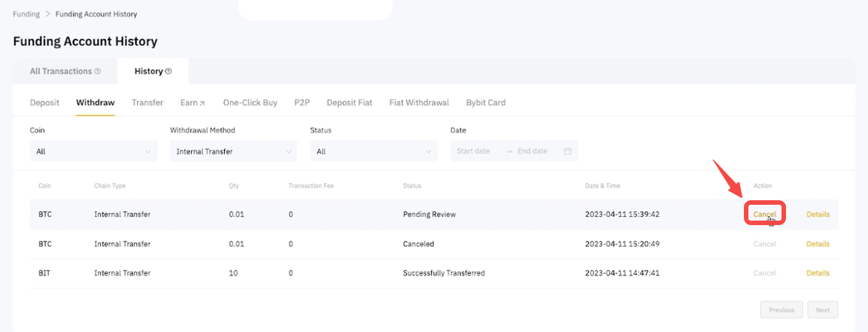Viewport: 868px width, 332px height.
Task: View details of pending review BTC transfer
Action: [818, 215]
